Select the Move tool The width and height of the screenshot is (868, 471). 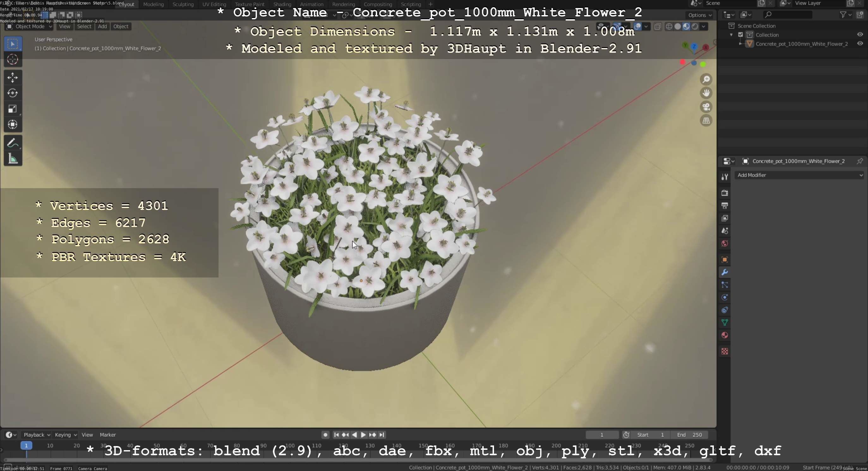(x=13, y=78)
